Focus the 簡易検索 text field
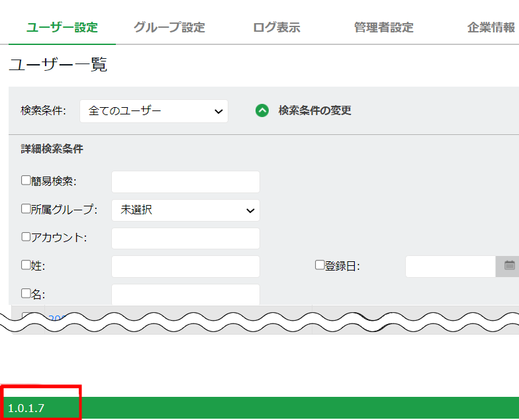The image size is (519, 420). pyautogui.click(x=185, y=182)
